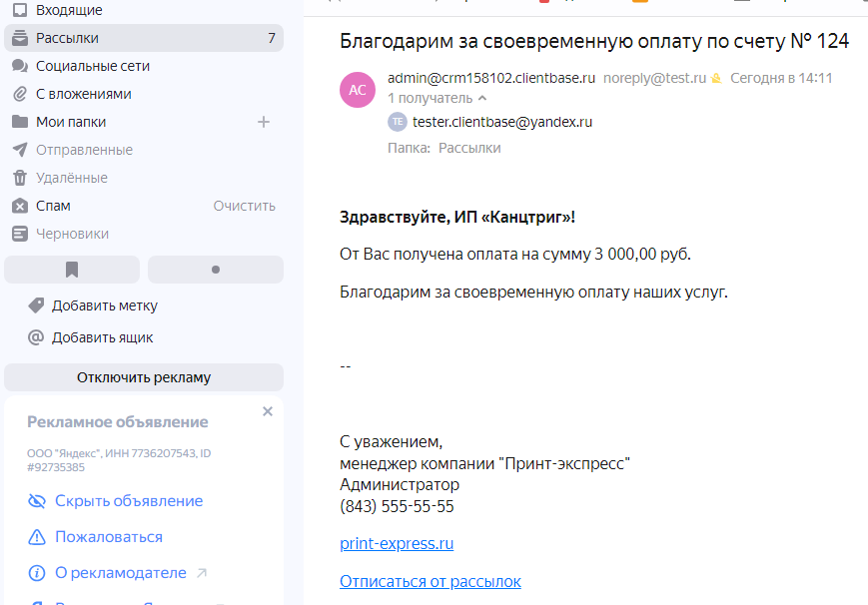Click the unread dot filter button
Screen dimensions: 868x605
[x=216, y=270]
